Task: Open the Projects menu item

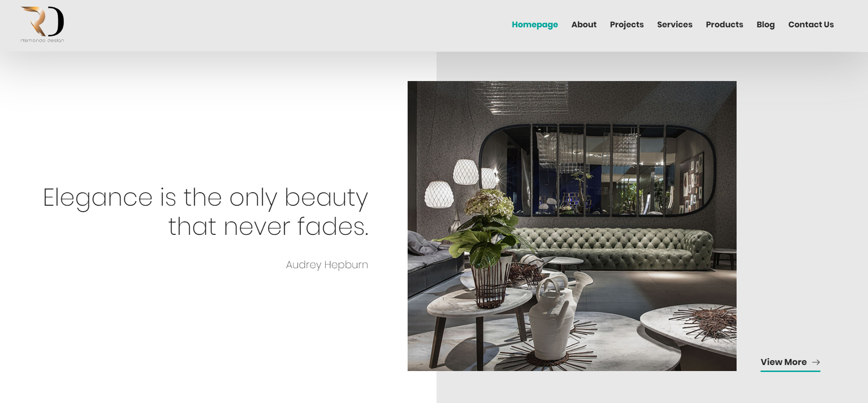Action: click(x=626, y=25)
